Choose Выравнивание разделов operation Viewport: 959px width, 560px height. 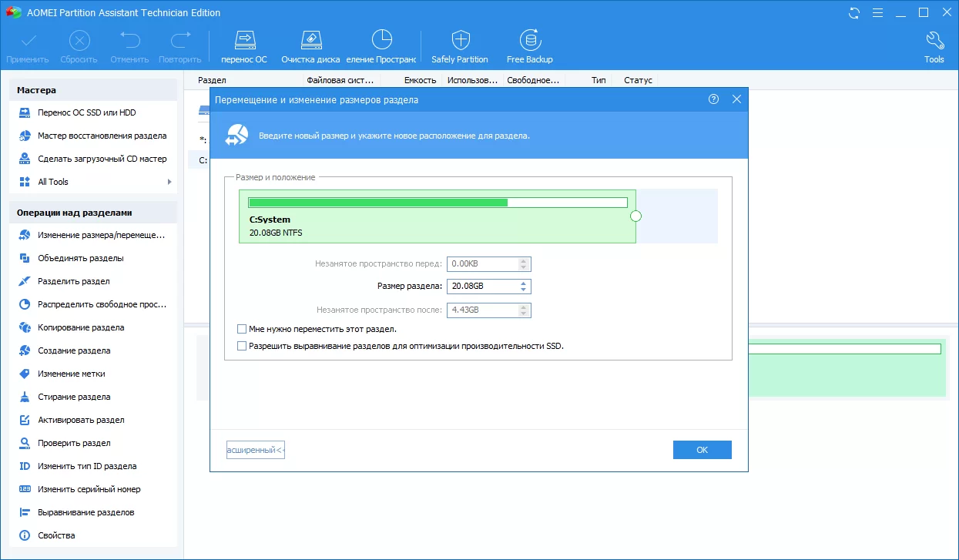pos(92,512)
